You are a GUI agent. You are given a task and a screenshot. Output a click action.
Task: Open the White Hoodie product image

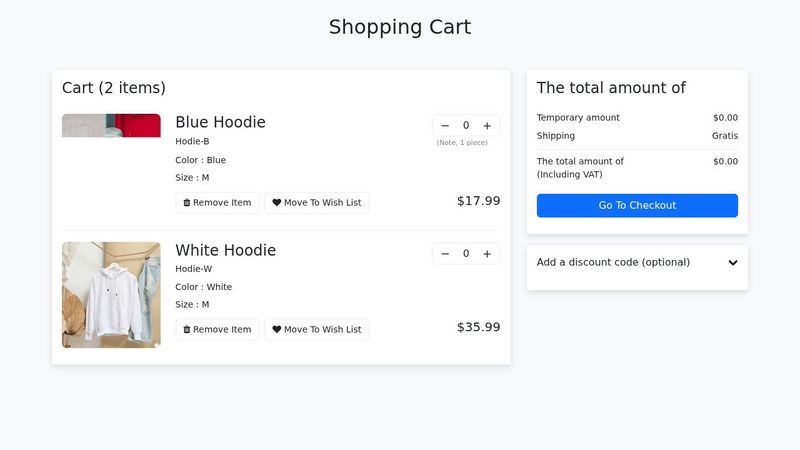pos(111,295)
